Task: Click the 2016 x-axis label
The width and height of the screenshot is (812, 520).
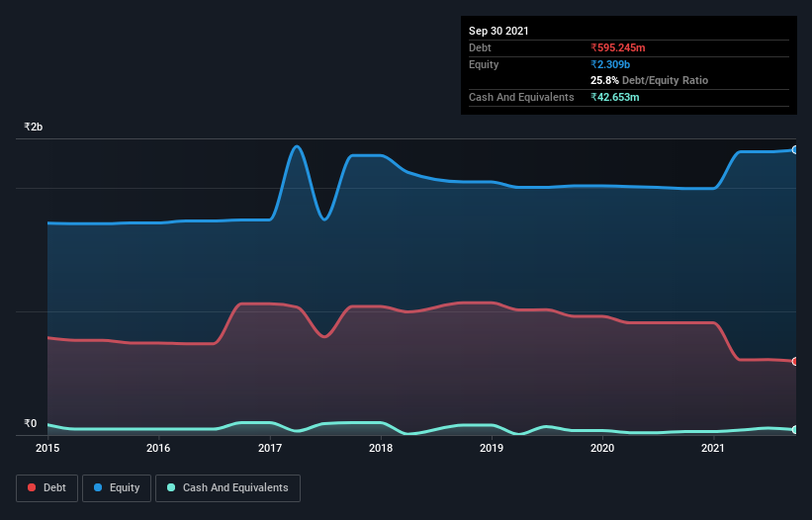Action: [x=158, y=448]
